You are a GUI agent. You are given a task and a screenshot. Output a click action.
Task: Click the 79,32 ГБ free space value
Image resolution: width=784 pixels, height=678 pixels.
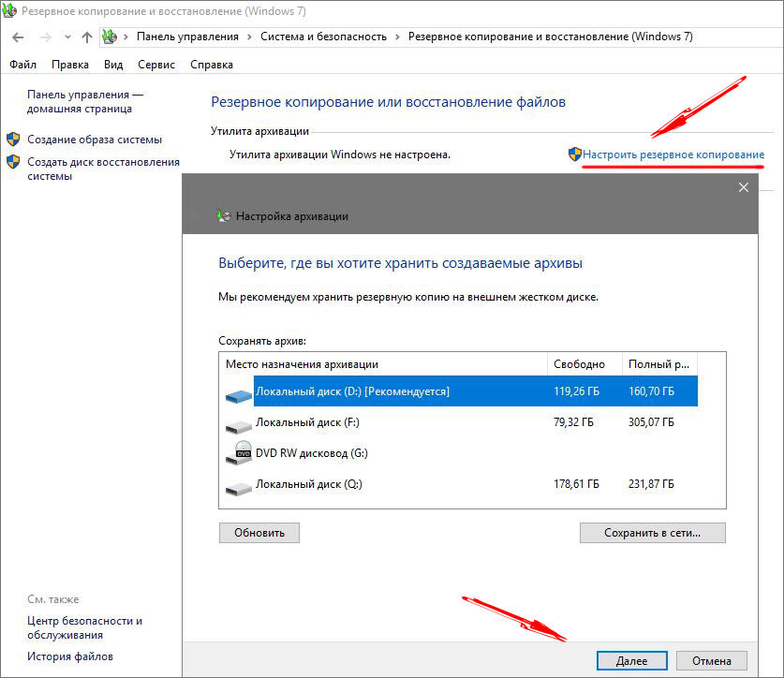tap(573, 422)
